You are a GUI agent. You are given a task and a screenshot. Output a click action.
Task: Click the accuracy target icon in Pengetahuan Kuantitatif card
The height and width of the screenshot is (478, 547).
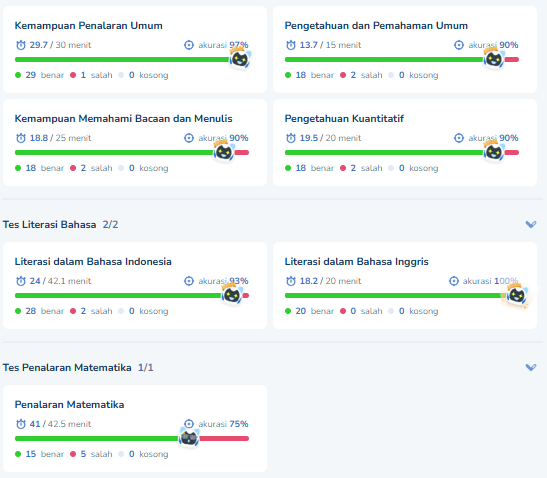click(x=459, y=138)
